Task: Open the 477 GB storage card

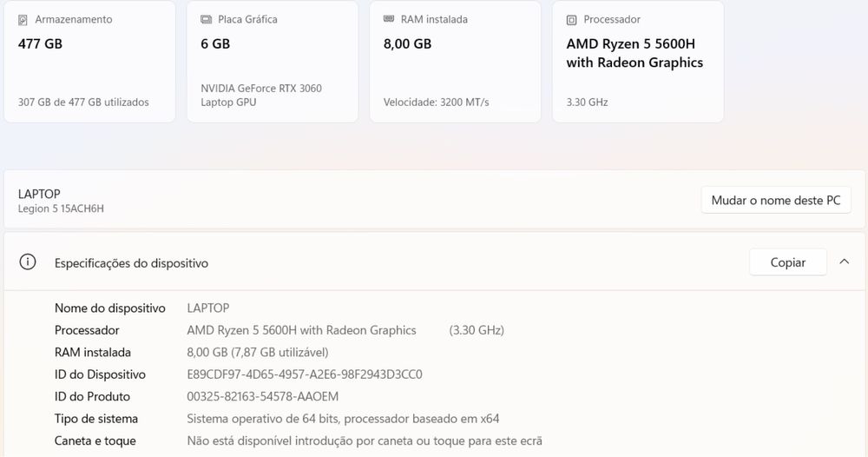Action: click(40, 43)
